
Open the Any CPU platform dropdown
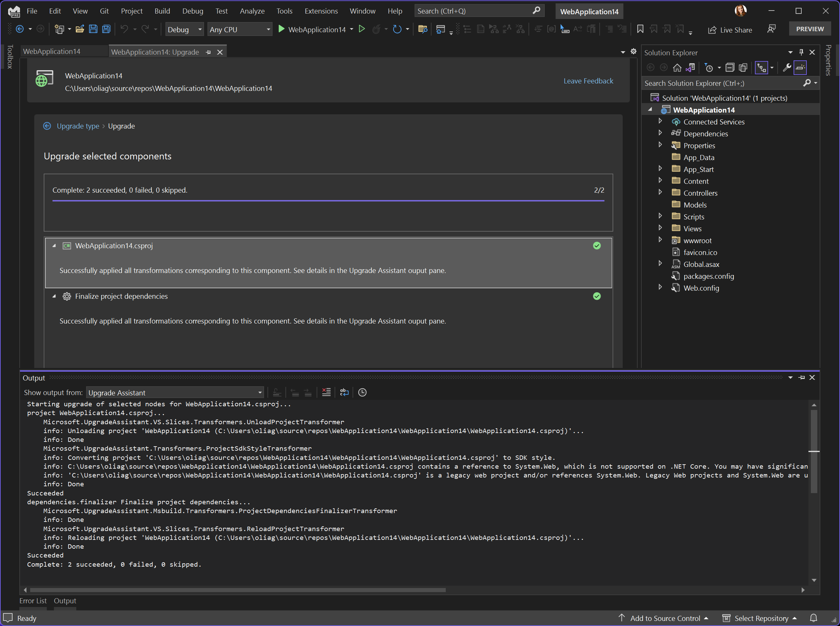pyautogui.click(x=240, y=29)
